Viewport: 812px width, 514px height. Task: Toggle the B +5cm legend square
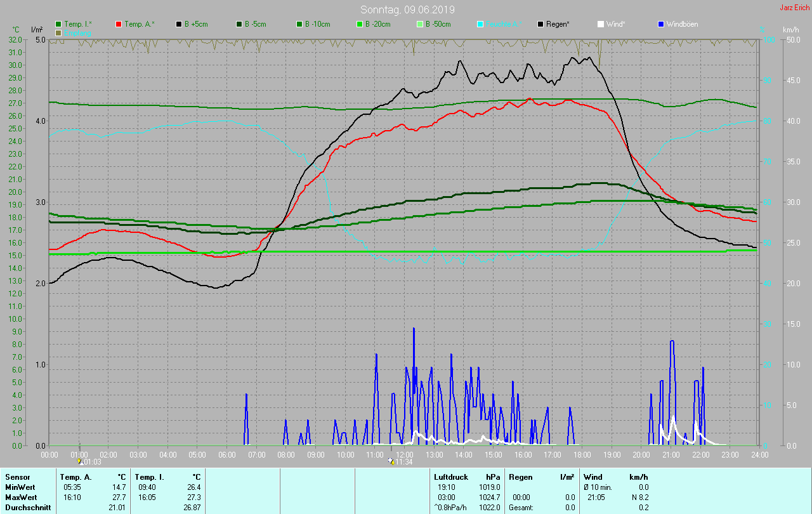(180, 24)
